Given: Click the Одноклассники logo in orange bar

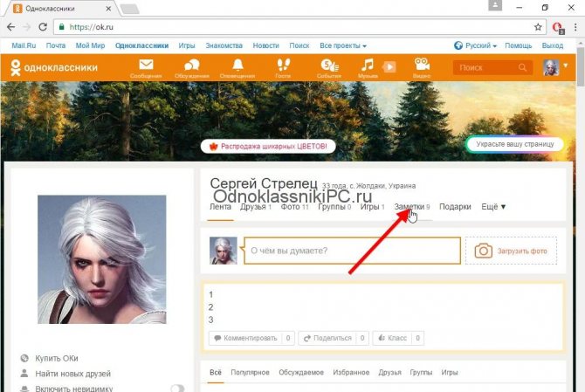Looking at the screenshot, I should click(x=54, y=67).
